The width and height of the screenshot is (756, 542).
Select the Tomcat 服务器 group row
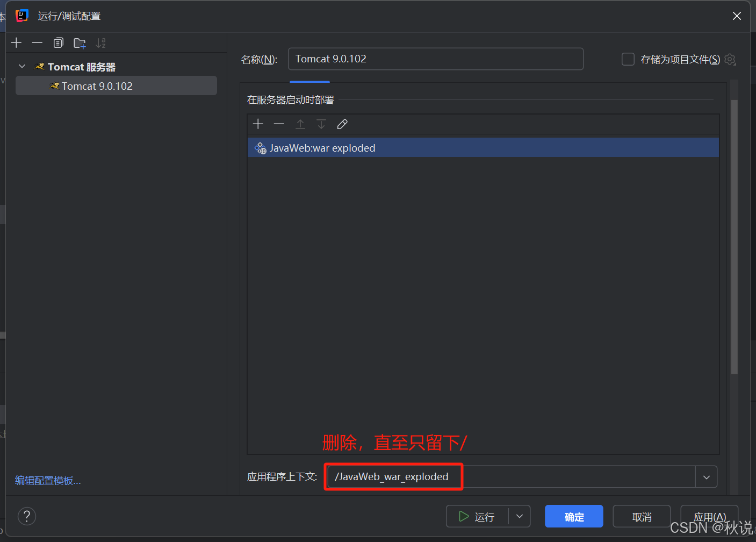[116, 67]
